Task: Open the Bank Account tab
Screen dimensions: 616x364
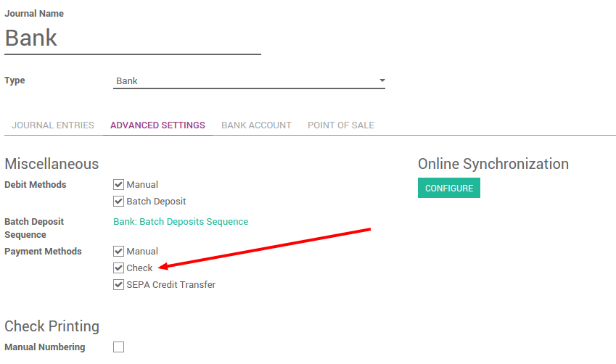Action: [x=256, y=125]
